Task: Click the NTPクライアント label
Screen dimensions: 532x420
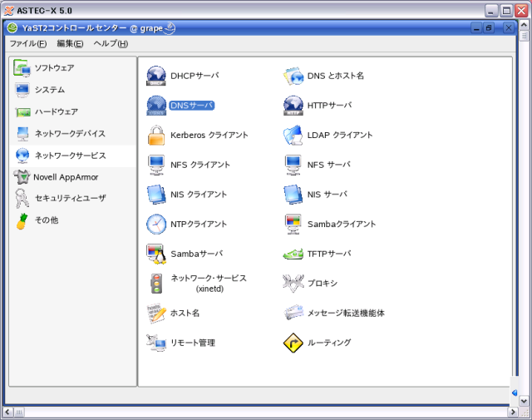Action: point(199,224)
